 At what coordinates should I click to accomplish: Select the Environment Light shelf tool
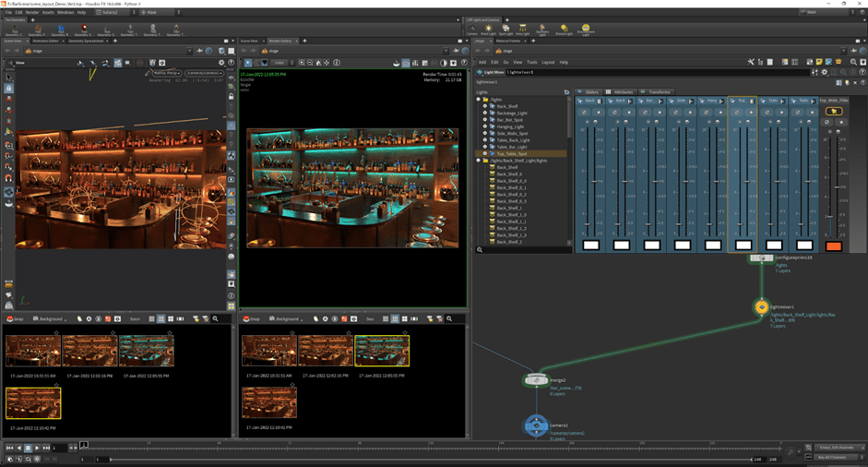point(585,30)
